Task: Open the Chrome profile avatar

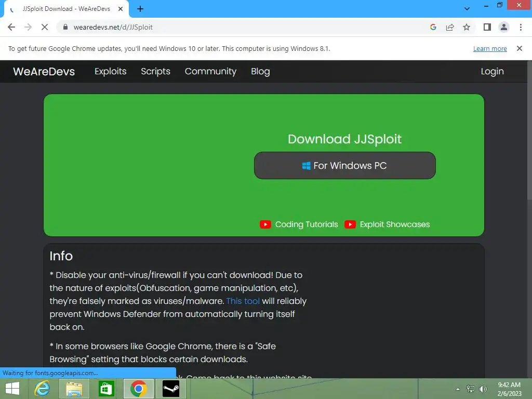Action: click(x=504, y=27)
